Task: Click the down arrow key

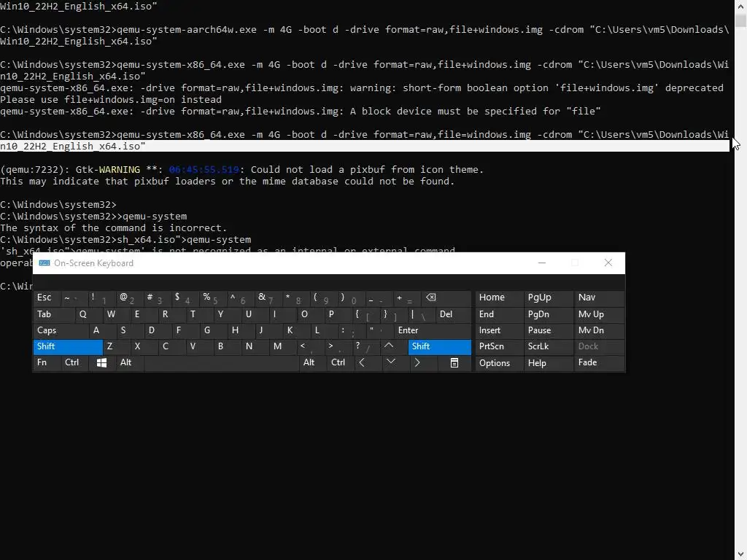Action: [x=391, y=362]
